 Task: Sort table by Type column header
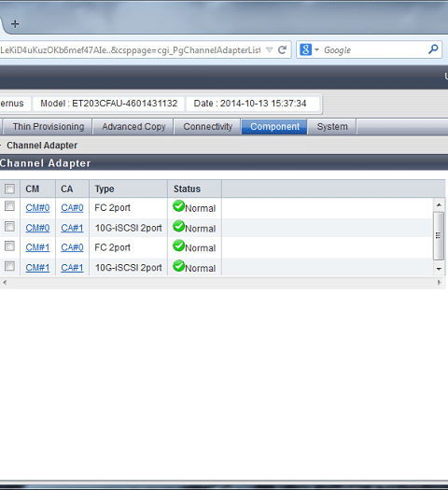[105, 189]
